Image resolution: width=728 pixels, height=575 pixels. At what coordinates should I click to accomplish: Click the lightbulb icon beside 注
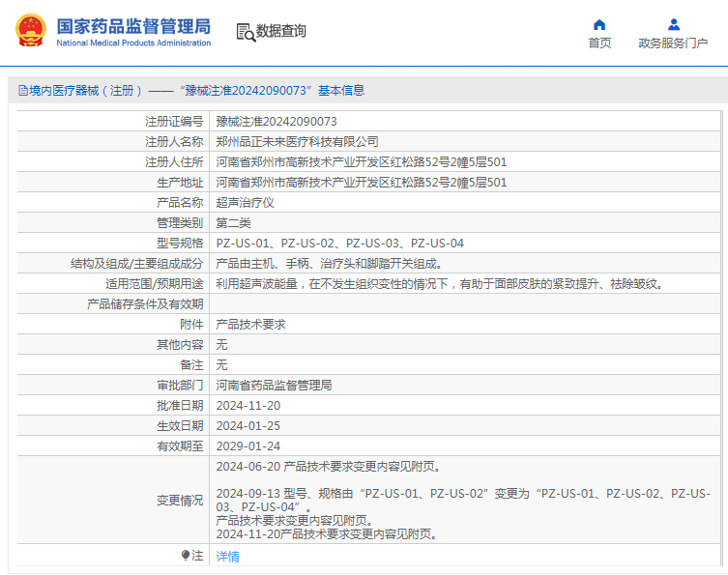[186, 555]
